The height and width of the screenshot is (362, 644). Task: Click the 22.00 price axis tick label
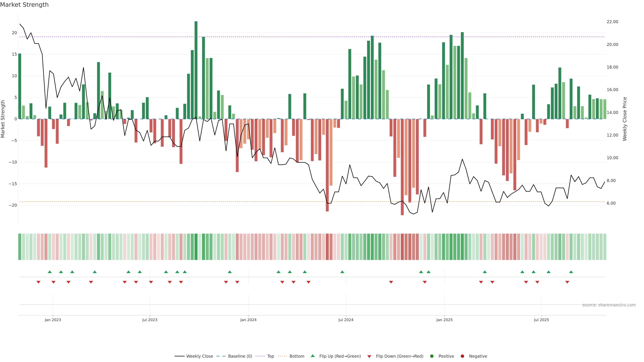[x=612, y=22]
